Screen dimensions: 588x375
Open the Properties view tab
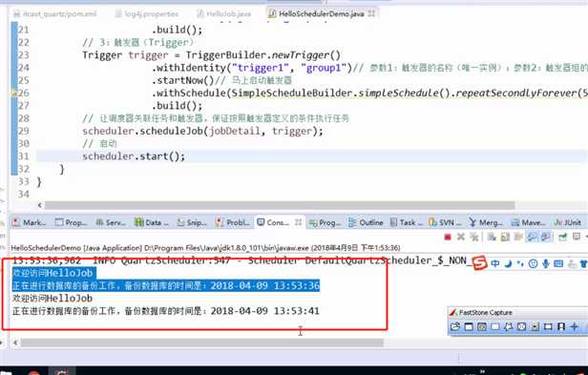(x=71, y=222)
